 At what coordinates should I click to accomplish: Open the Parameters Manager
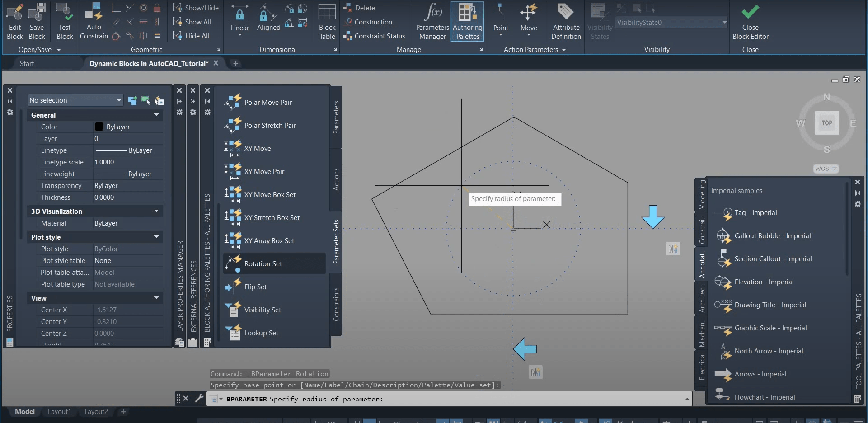(x=432, y=21)
